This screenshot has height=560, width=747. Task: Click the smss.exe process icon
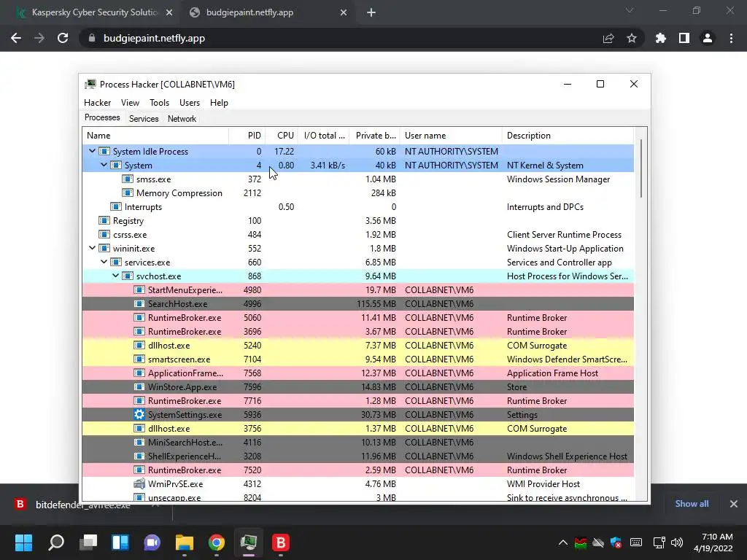[127, 179]
